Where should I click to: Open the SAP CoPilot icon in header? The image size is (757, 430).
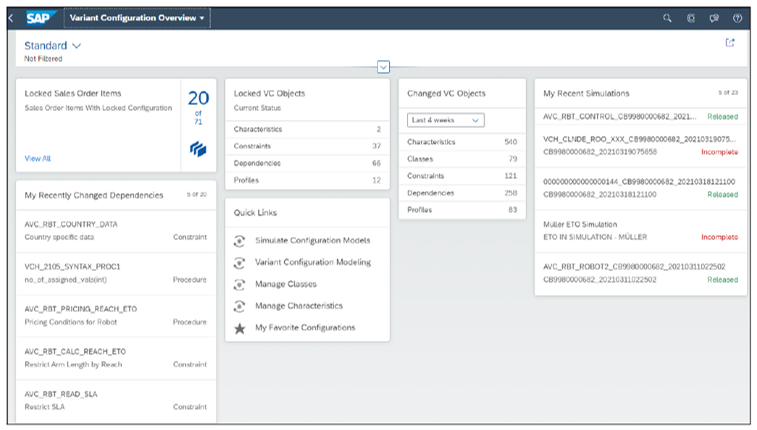coord(691,18)
